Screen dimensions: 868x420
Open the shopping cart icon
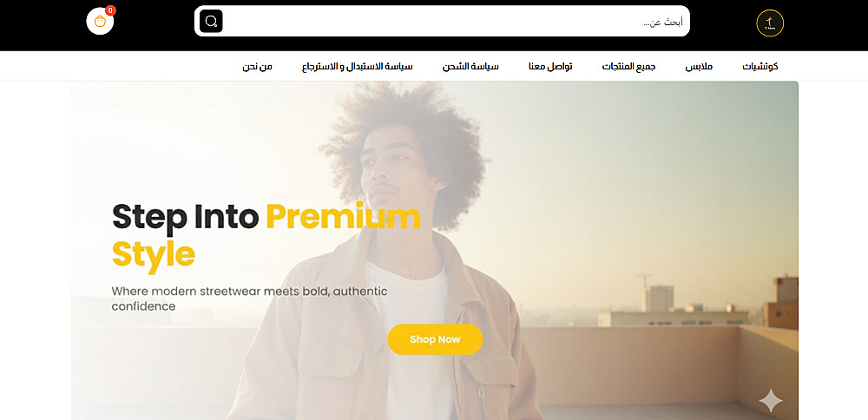tap(100, 22)
